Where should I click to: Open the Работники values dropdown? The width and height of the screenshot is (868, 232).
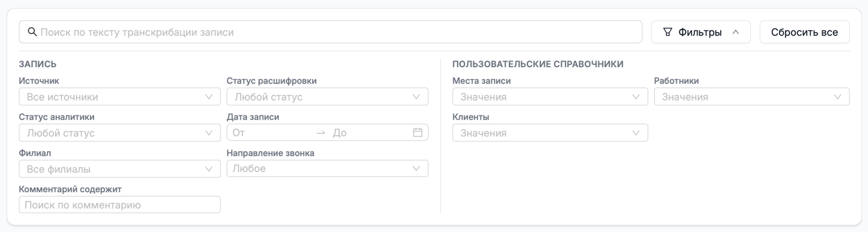(x=752, y=97)
